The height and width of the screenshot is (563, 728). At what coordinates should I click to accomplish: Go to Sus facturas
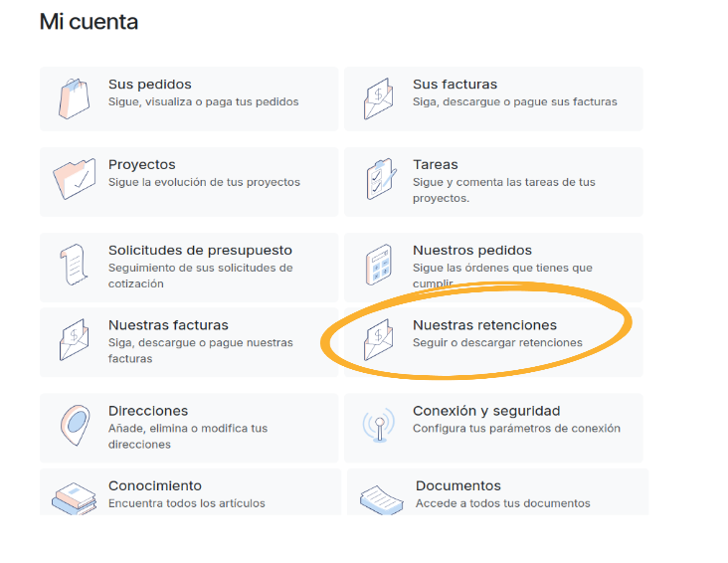455,85
